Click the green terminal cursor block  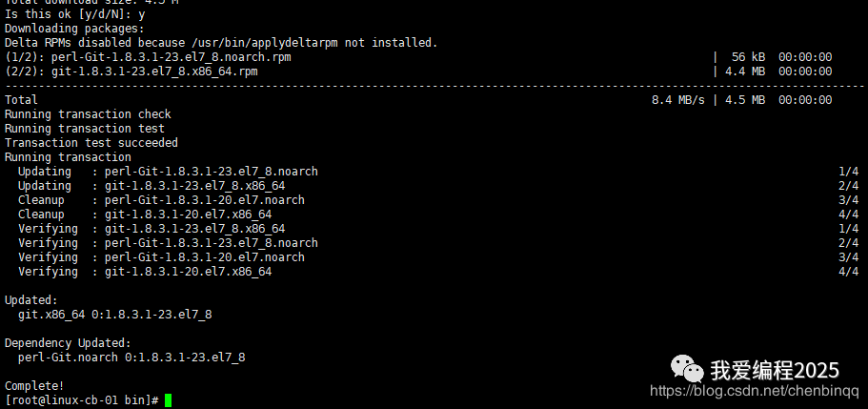point(169,400)
